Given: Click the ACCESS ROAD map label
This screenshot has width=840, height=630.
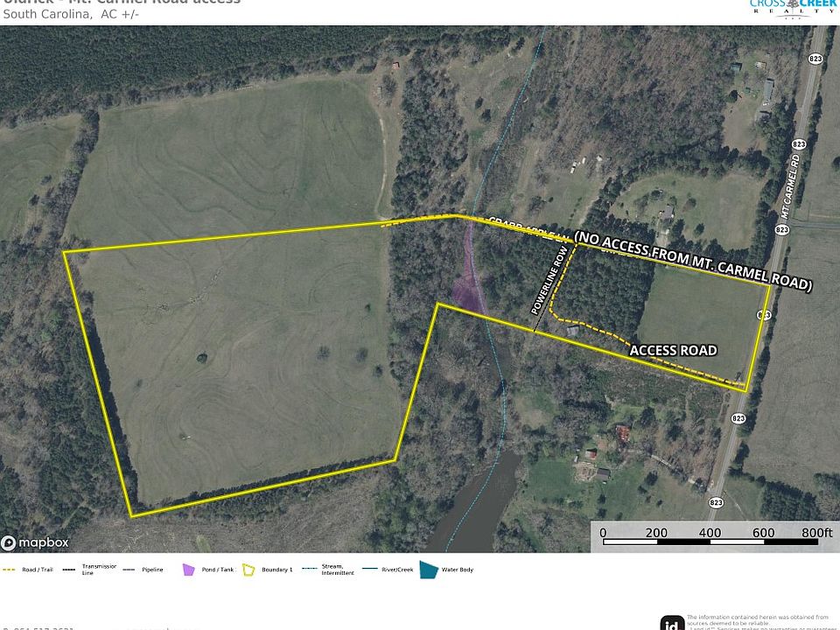Looking at the screenshot, I should click(x=673, y=350).
